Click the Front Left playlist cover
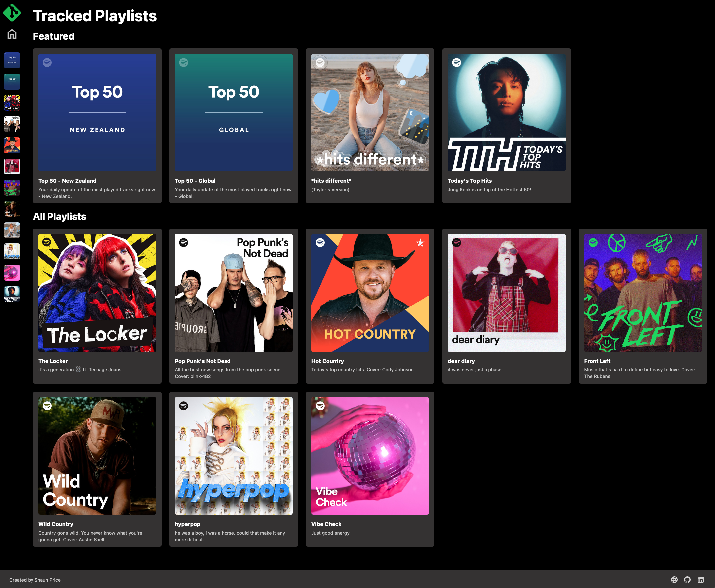Screen dimensions: 715x588 [642, 293]
